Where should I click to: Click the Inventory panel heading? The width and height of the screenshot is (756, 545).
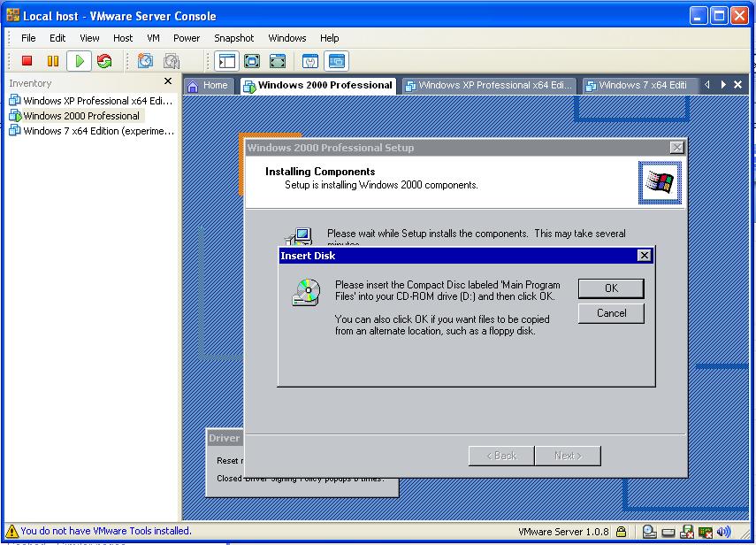tap(30, 83)
